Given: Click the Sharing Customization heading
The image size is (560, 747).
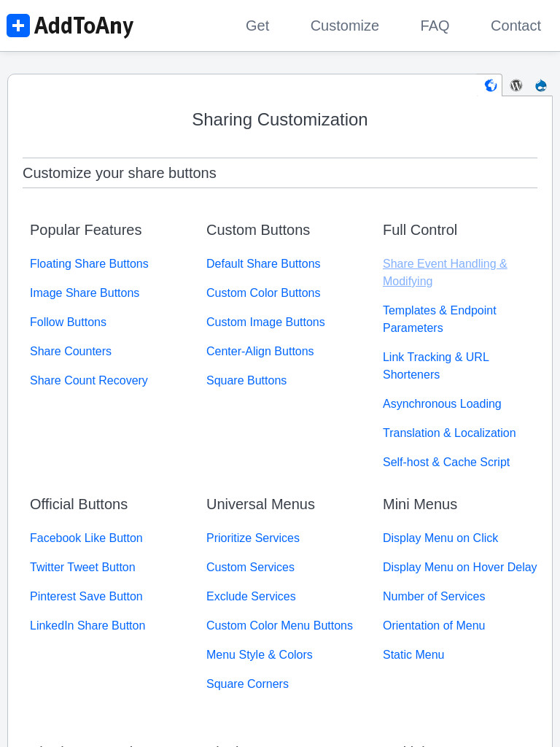Looking at the screenshot, I should pyautogui.click(x=280, y=120).
